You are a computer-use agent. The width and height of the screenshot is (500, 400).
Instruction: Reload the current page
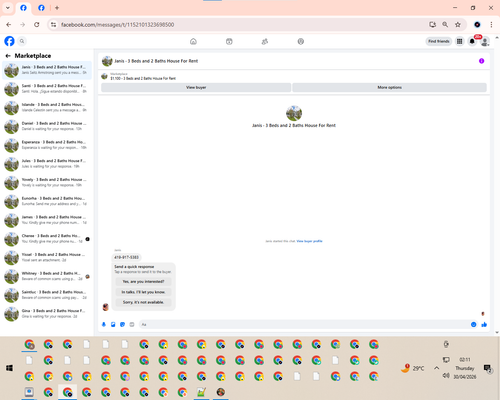[37, 25]
